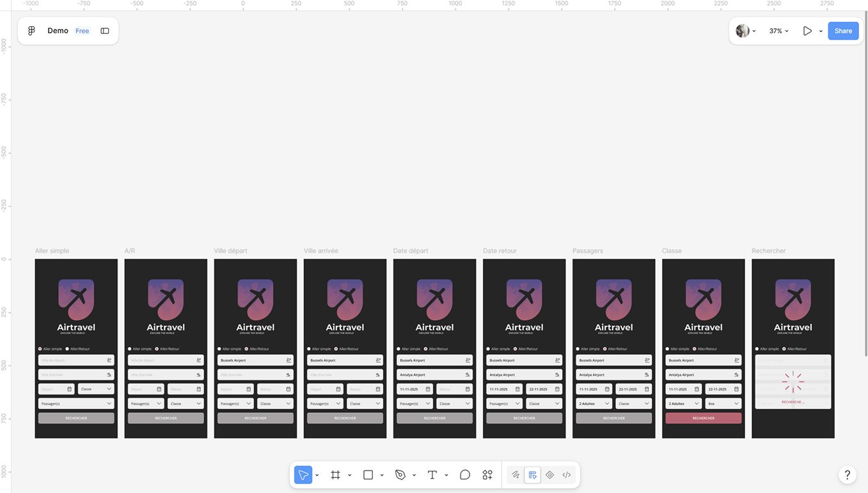Switch to Draw mode squiggle icon
The height and width of the screenshot is (493, 868).
click(x=515, y=475)
